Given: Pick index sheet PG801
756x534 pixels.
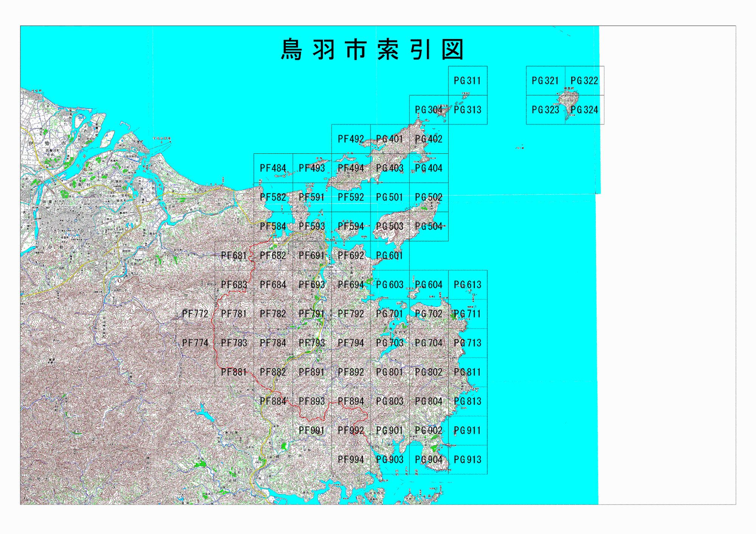Looking at the screenshot, I should point(390,372).
